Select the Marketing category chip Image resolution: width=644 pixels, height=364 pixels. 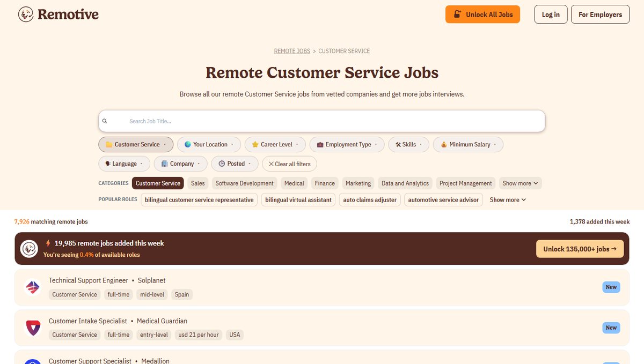tap(358, 183)
